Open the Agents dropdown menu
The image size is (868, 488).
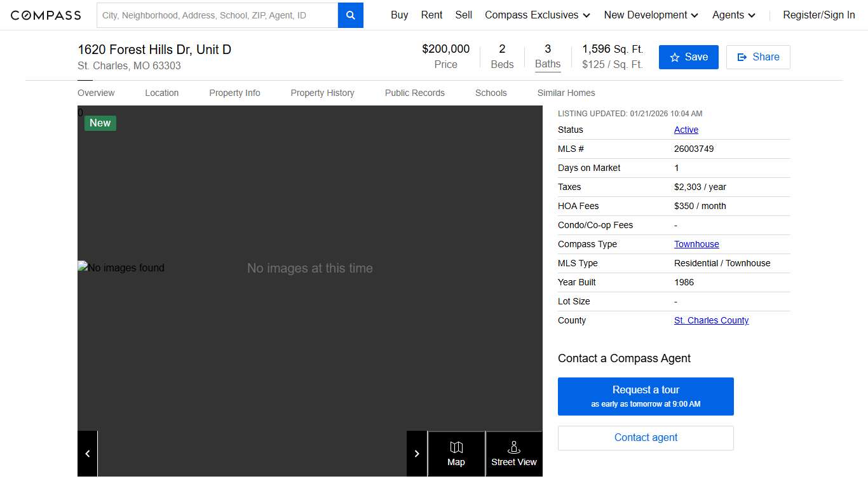tap(733, 15)
